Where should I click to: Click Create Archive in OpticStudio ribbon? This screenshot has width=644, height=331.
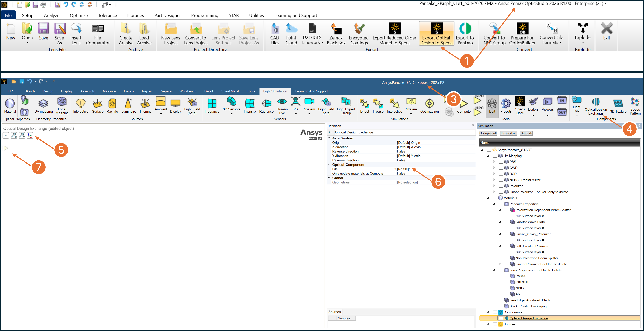[126, 33]
